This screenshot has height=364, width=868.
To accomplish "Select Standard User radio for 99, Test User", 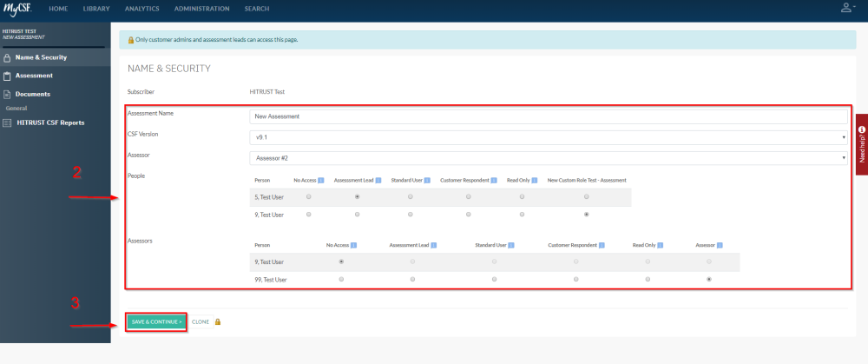I will tap(495, 279).
